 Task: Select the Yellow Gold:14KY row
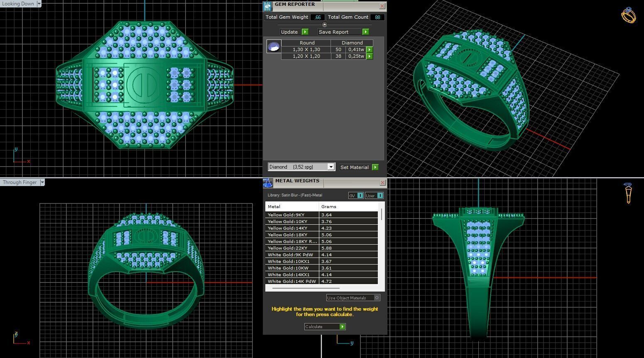pos(322,228)
